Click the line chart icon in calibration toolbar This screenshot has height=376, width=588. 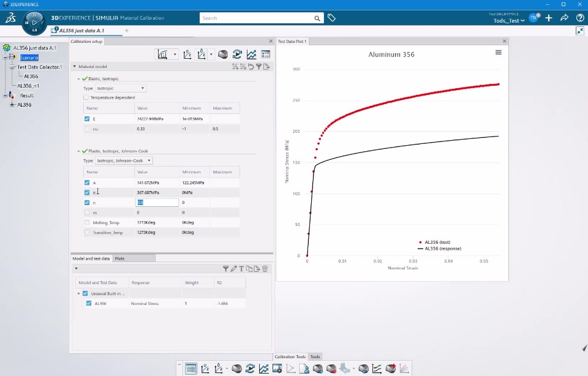[x=251, y=55]
